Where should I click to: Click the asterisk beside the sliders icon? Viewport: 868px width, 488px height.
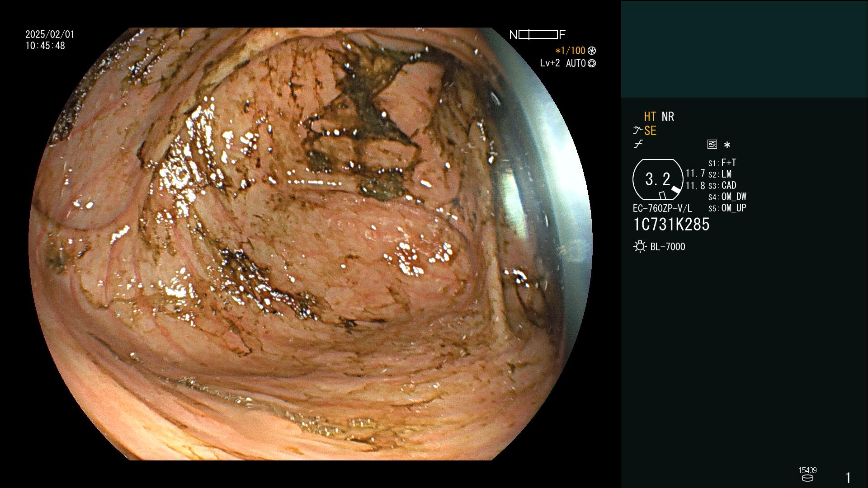[727, 145]
